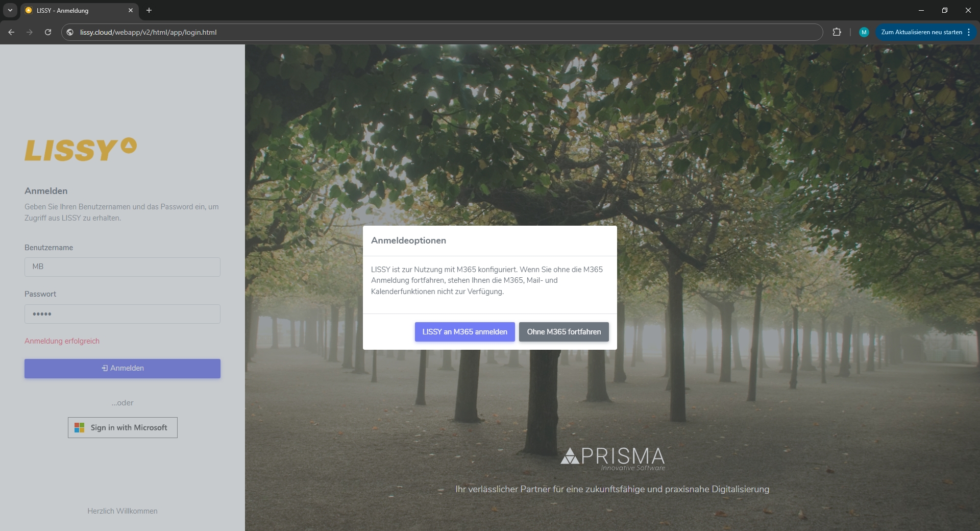Screen dimensions: 980x531
Task: Click the Anmelden heading
Action: [46, 191]
